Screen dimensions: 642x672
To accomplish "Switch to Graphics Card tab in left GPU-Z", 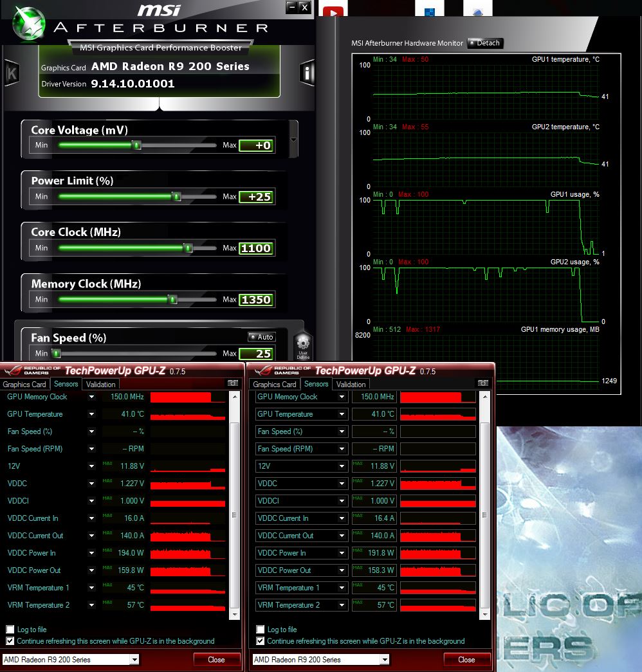I will 24,385.
